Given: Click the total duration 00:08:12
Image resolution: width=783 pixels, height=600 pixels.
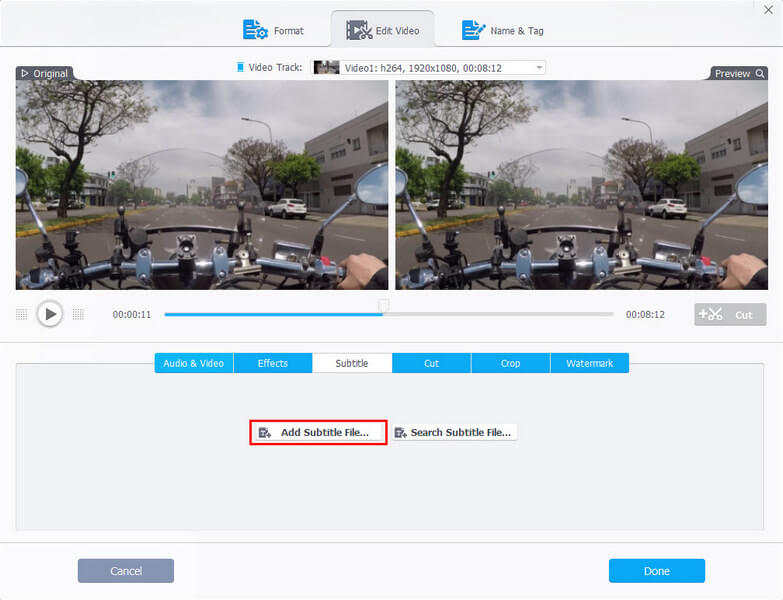Looking at the screenshot, I should coord(645,314).
